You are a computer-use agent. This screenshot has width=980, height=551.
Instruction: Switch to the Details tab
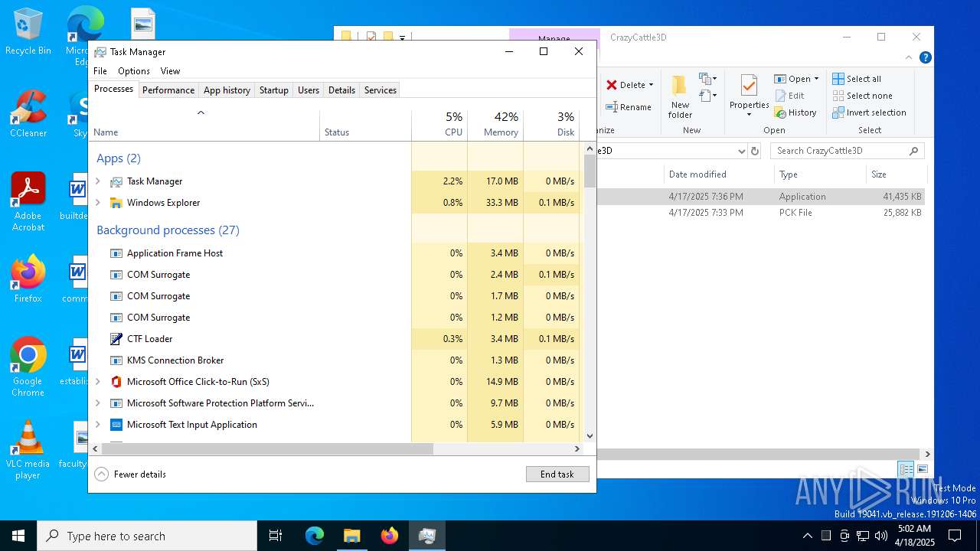pyautogui.click(x=341, y=90)
